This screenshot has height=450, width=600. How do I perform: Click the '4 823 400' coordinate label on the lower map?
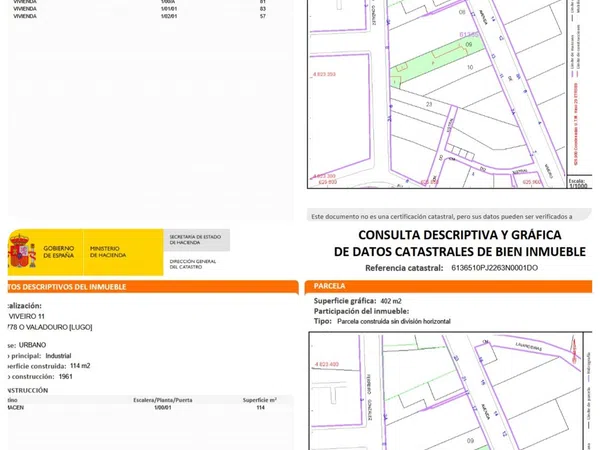326,364
